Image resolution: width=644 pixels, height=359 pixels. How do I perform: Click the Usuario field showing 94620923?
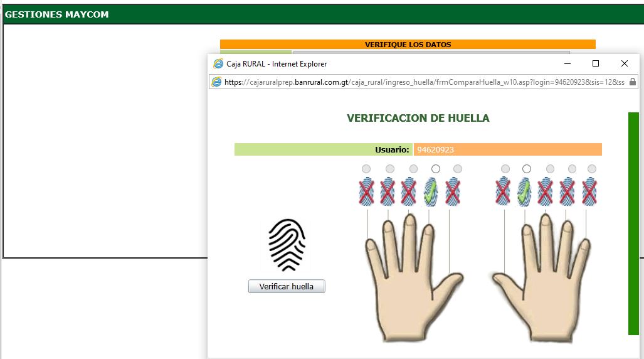point(508,149)
